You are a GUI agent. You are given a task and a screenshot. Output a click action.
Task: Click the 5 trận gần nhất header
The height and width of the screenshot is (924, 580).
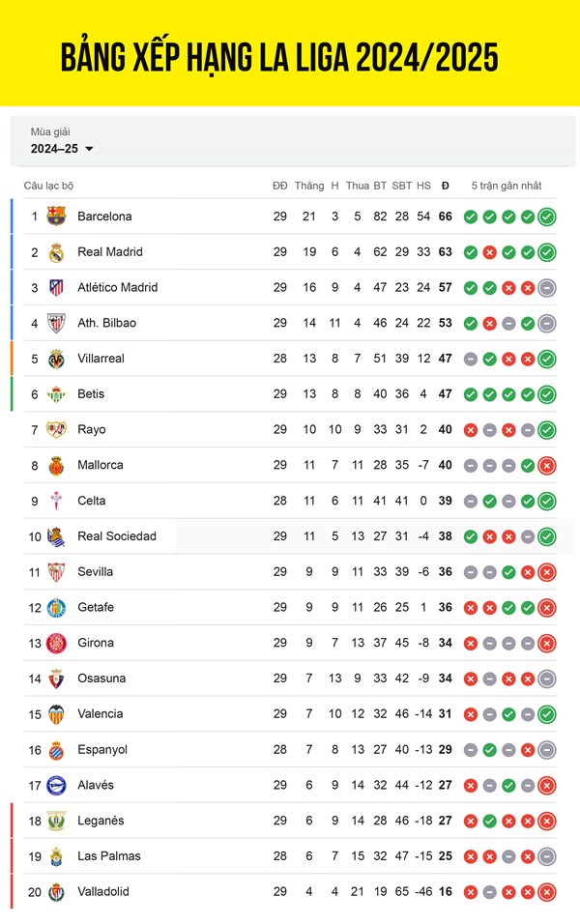click(507, 186)
